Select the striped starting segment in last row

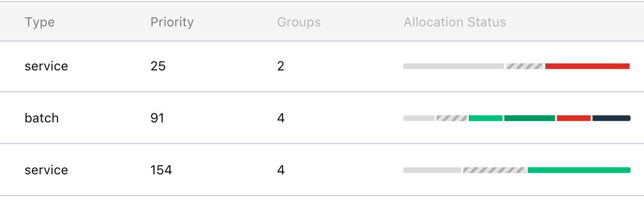494,170
